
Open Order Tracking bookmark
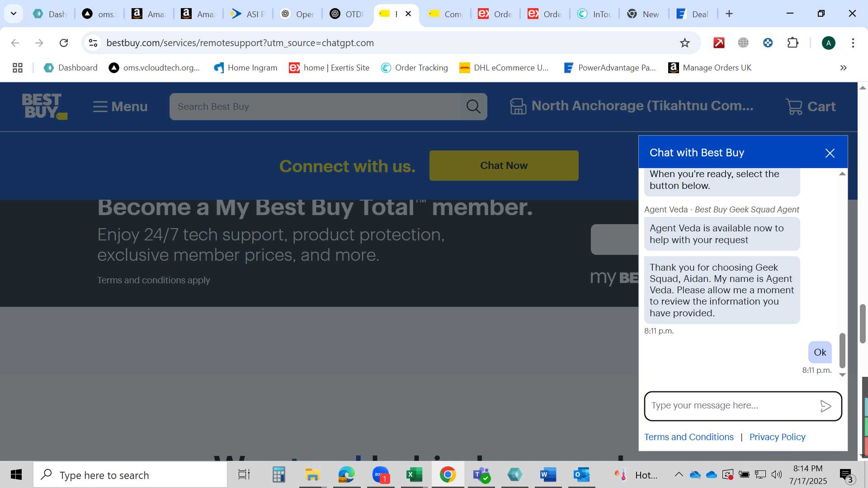(x=414, y=68)
